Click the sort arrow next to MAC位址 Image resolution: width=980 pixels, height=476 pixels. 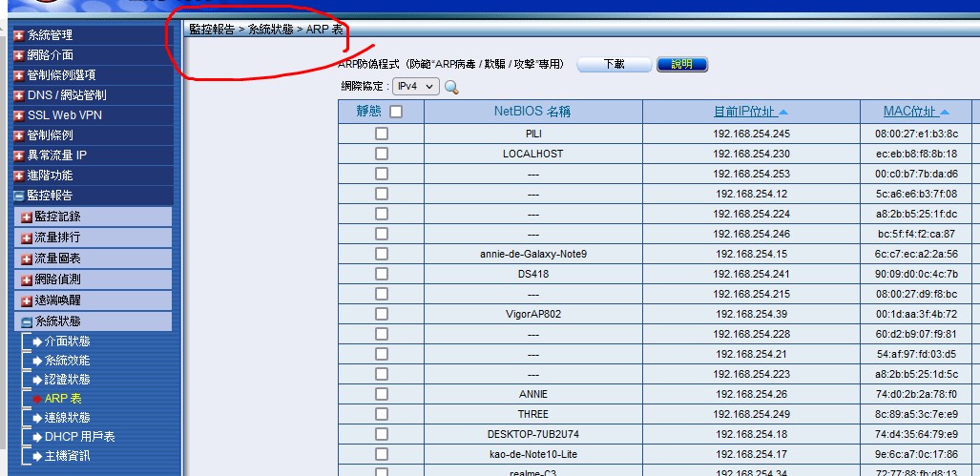coord(943,113)
